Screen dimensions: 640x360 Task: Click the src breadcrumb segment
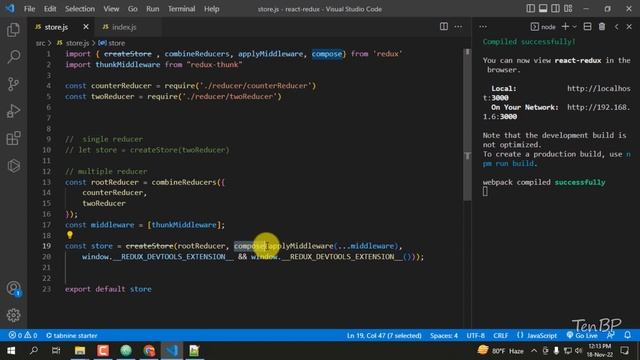40,43
